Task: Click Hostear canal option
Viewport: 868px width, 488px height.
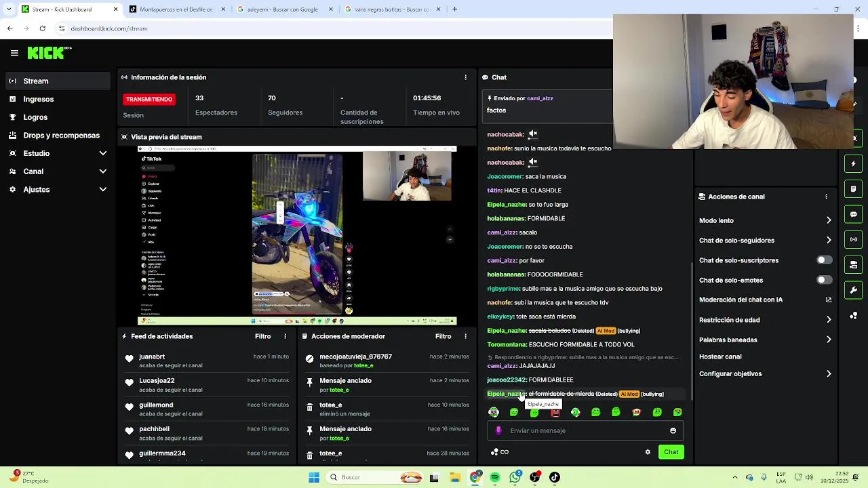Action: [x=720, y=357]
